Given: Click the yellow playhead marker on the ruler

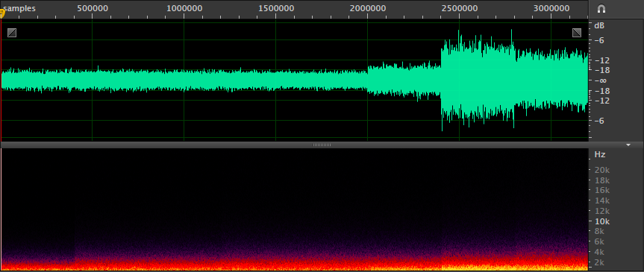Looking at the screenshot, I should (1, 14).
